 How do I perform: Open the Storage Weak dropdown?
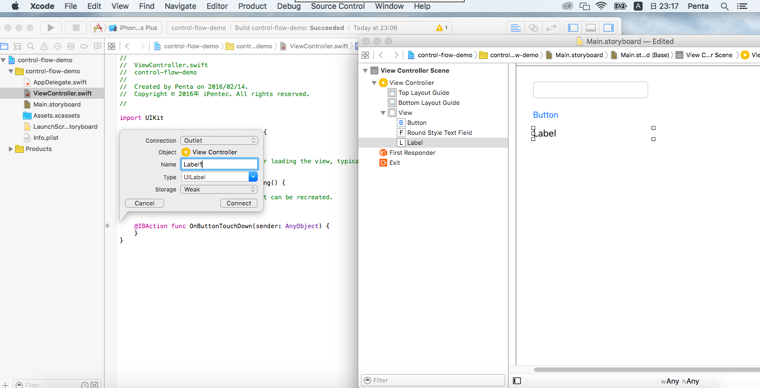(x=219, y=189)
